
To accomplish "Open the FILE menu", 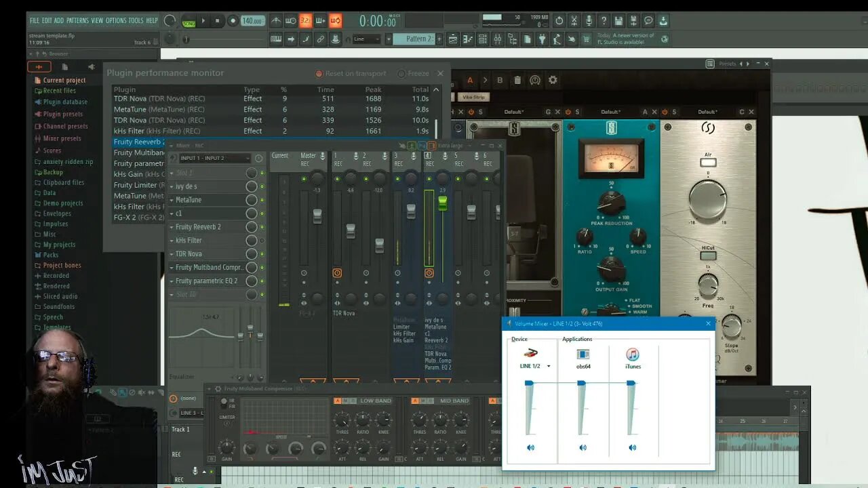I will point(35,21).
